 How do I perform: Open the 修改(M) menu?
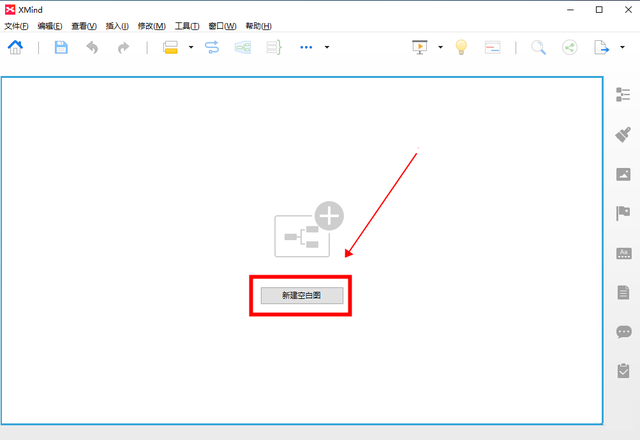pos(151,26)
